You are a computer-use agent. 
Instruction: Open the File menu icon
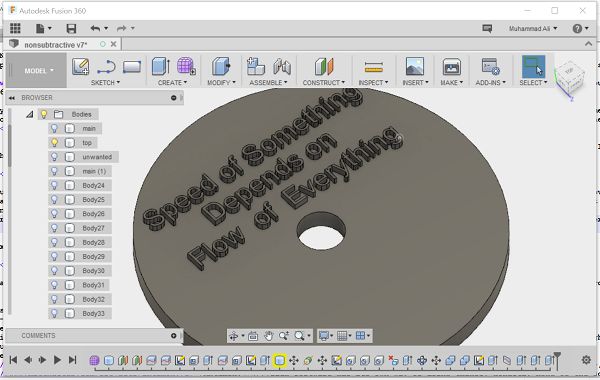43,28
